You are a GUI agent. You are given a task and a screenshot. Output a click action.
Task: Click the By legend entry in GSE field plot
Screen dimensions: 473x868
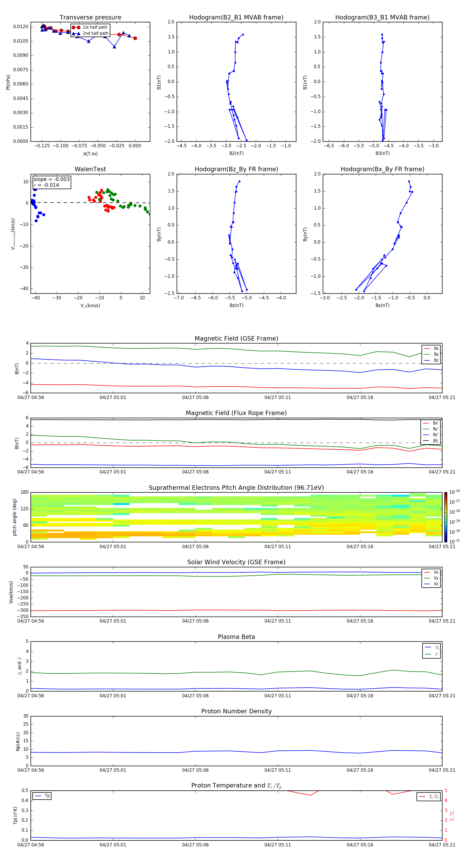[x=431, y=355]
